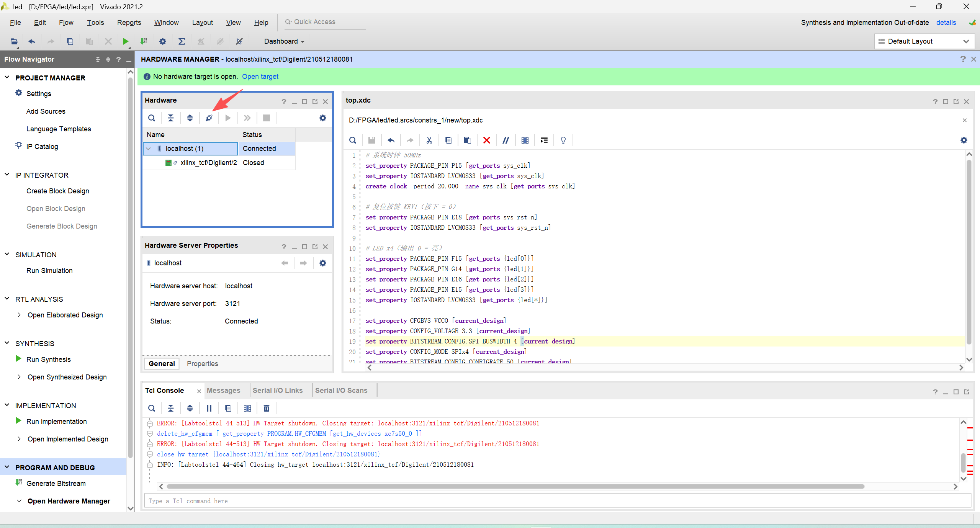Viewport: 980px width, 528px height.
Task: Click the red delete X in top.xdc toolbar
Action: 486,140
